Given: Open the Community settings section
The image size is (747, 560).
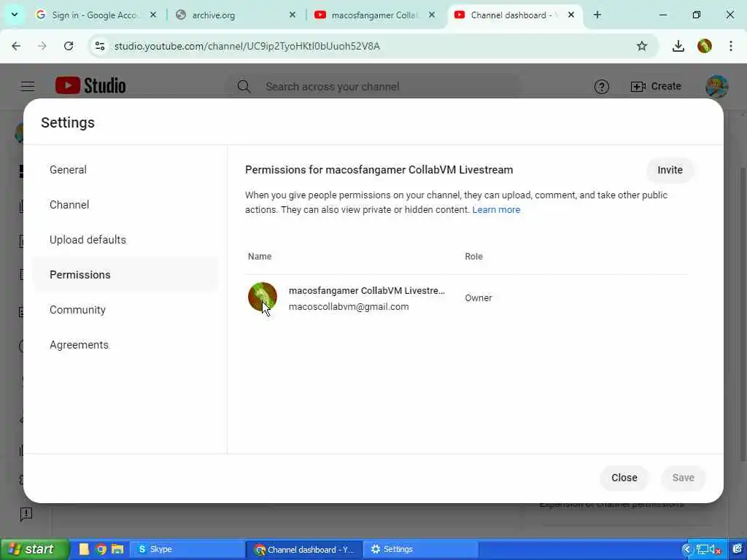Looking at the screenshot, I should click(77, 310).
